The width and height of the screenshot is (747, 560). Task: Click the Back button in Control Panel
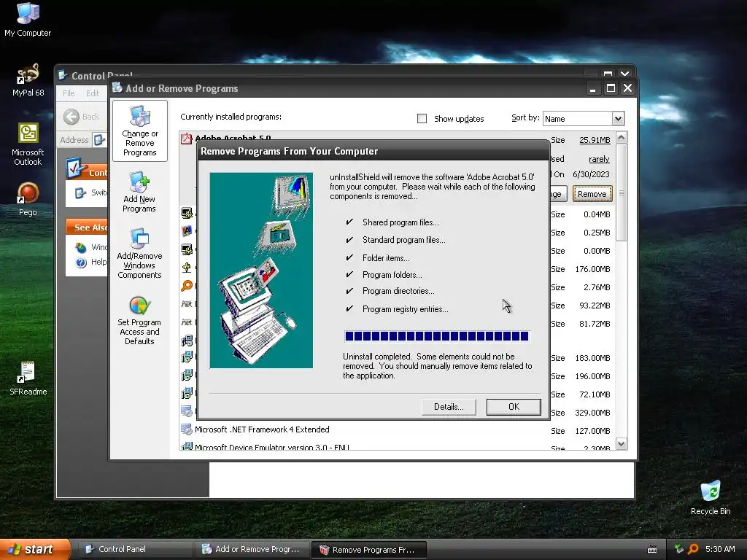[82, 117]
